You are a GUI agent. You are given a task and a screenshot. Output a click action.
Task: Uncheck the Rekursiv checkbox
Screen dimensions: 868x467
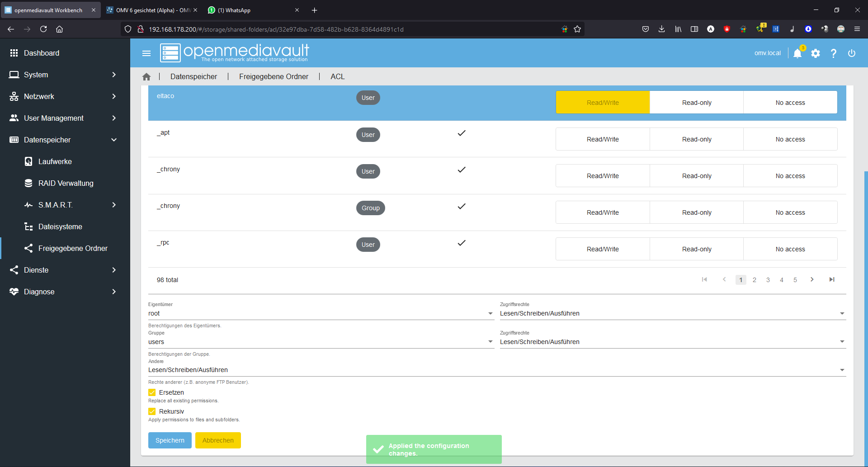[152, 411]
